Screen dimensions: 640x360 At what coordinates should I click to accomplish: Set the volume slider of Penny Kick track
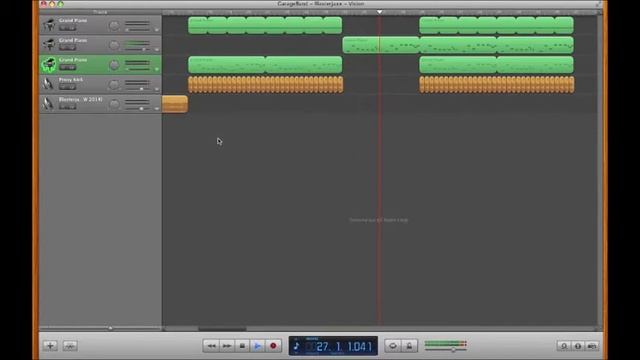click(x=141, y=89)
